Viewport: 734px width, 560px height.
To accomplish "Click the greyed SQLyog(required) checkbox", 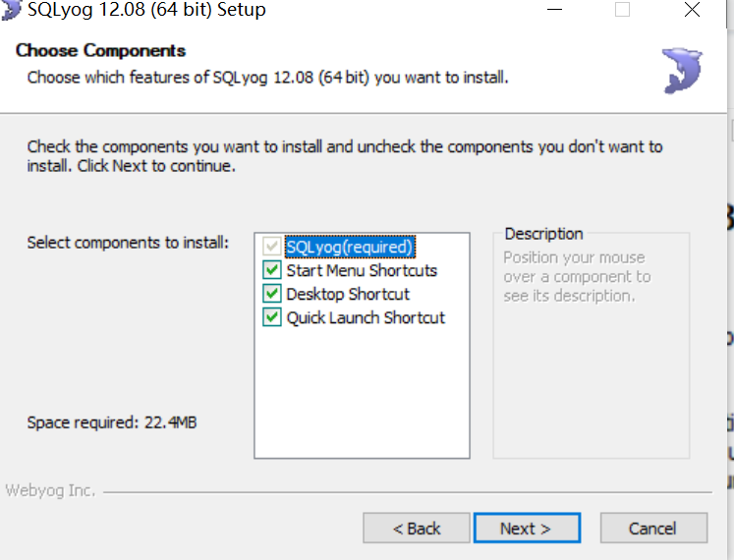I will [272, 247].
